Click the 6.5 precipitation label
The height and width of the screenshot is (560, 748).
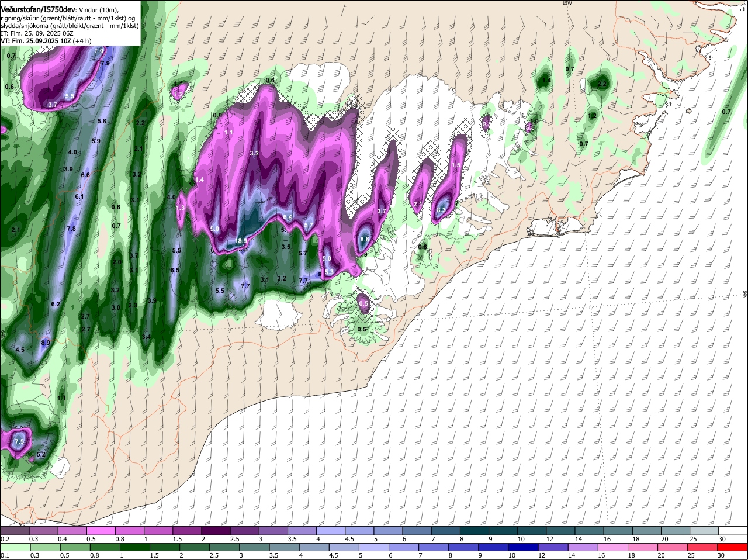175,270
